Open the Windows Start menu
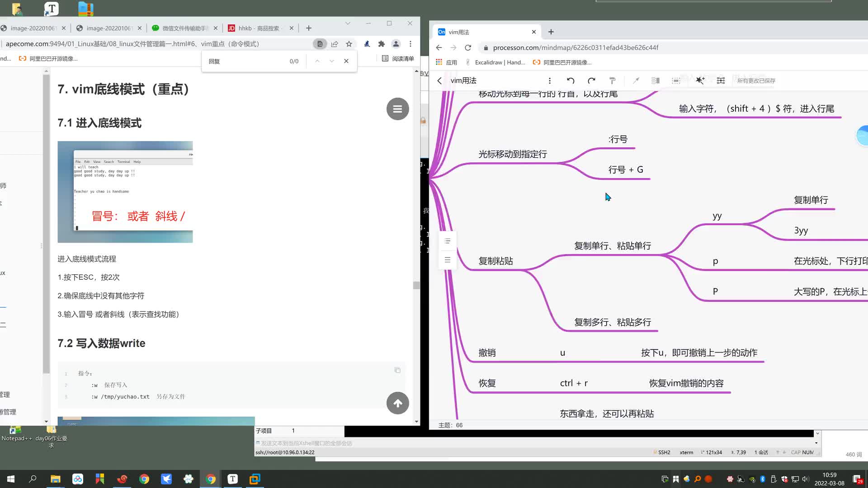The width and height of the screenshot is (868, 488). (11, 479)
